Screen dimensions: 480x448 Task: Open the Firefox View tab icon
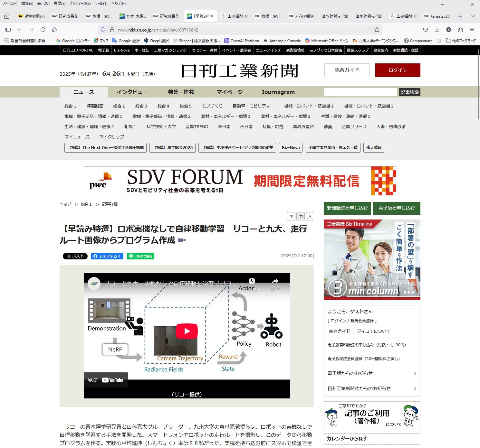pyautogui.click(x=7, y=16)
